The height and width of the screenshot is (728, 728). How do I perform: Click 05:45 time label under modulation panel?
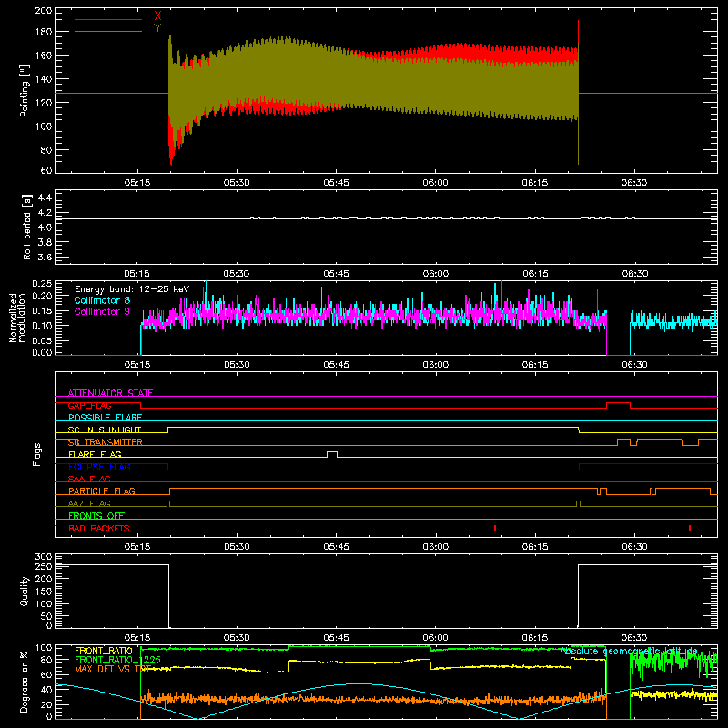[x=336, y=365]
